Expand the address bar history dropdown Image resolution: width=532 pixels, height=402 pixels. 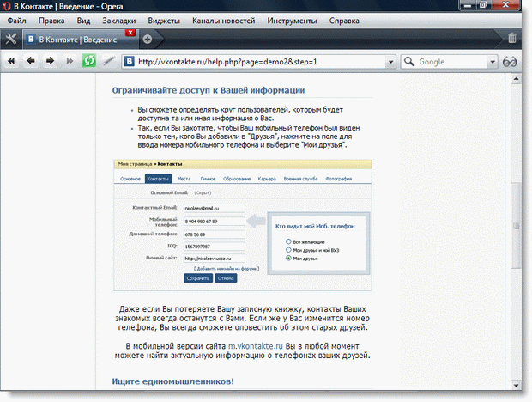[x=391, y=62]
